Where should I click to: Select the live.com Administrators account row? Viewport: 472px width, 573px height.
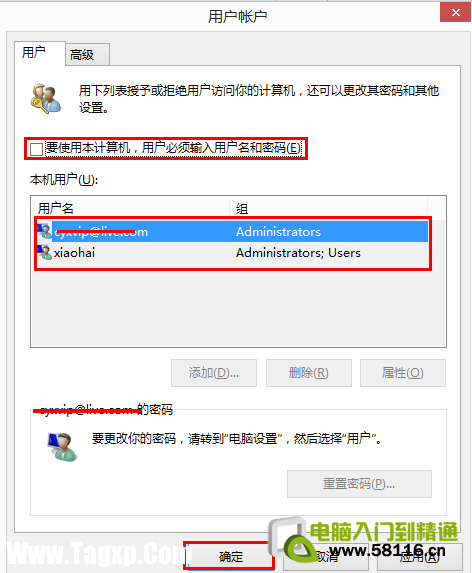click(232, 231)
